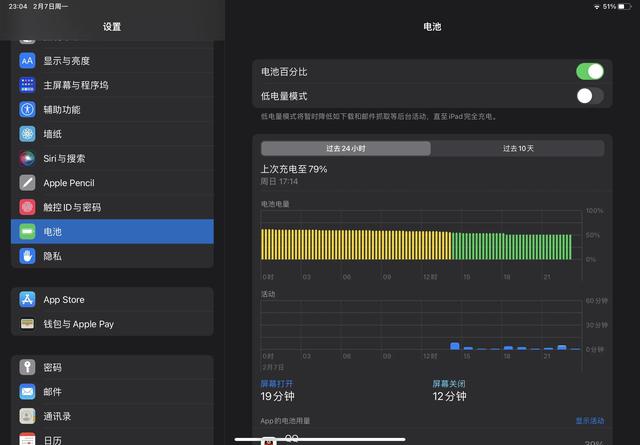The image size is (640, 445).
Task: Open Siri与搜索 icon
Action: [27, 158]
